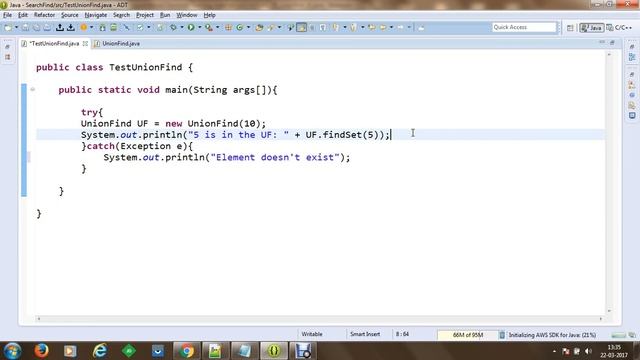Click the Initializing AWS SDK progress text
The width and height of the screenshot is (640, 360).
[552, 335]
